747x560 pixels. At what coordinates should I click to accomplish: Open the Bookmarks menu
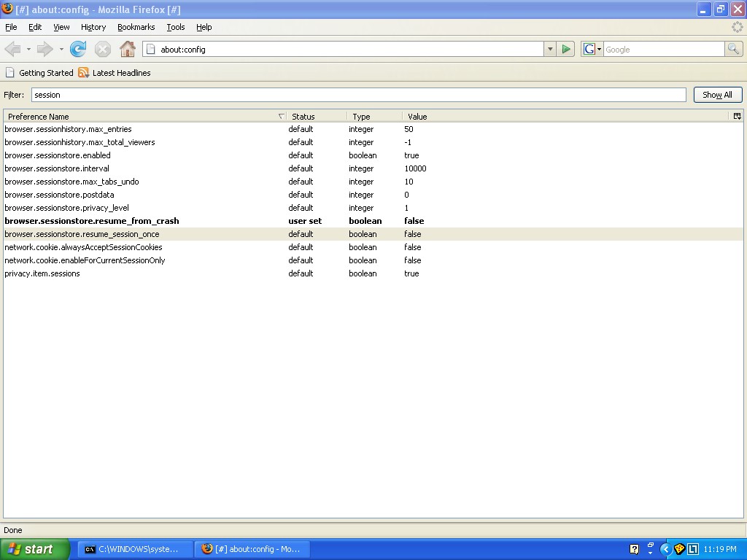(136, 27)
